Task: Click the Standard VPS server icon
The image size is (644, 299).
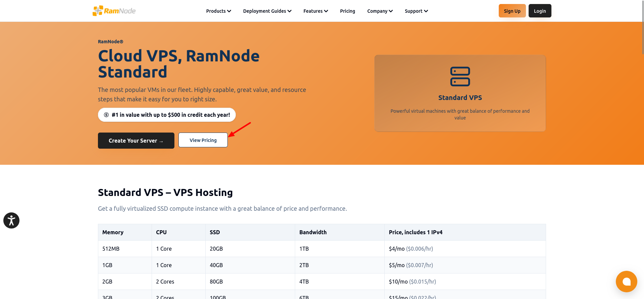Action: tap(460, 77)
